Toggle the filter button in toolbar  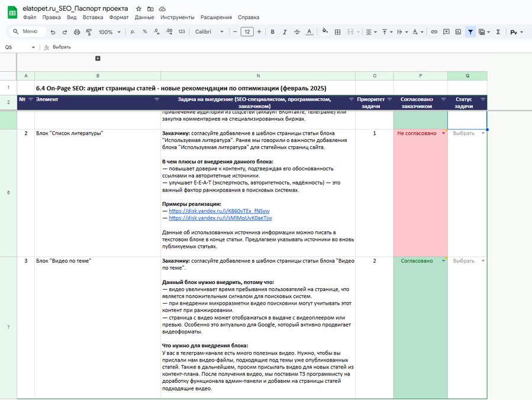point(470,32)
